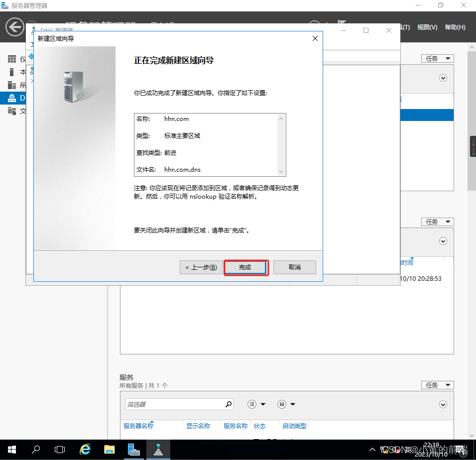This screenshot has width=476, height=460.
Task: Sort by 状态 column
Action: (x=259, y=426)
